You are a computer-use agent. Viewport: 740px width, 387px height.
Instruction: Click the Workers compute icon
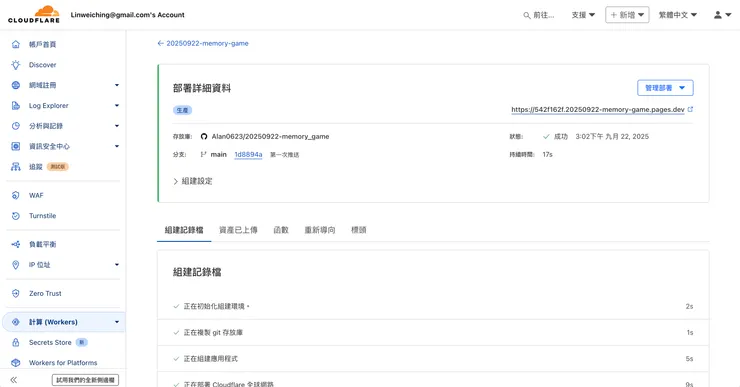tap(16, 322)
